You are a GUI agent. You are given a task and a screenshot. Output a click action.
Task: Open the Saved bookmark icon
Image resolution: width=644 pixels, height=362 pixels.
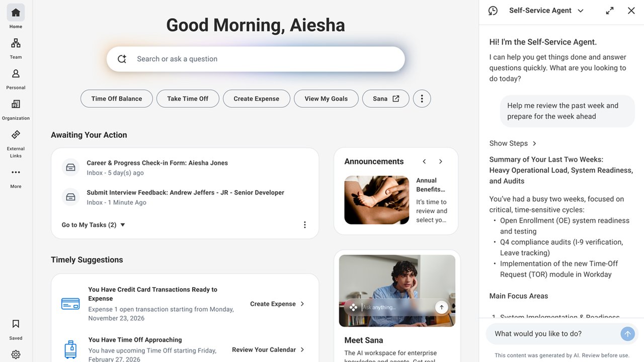pyautogui.click(x=16, y=324)
